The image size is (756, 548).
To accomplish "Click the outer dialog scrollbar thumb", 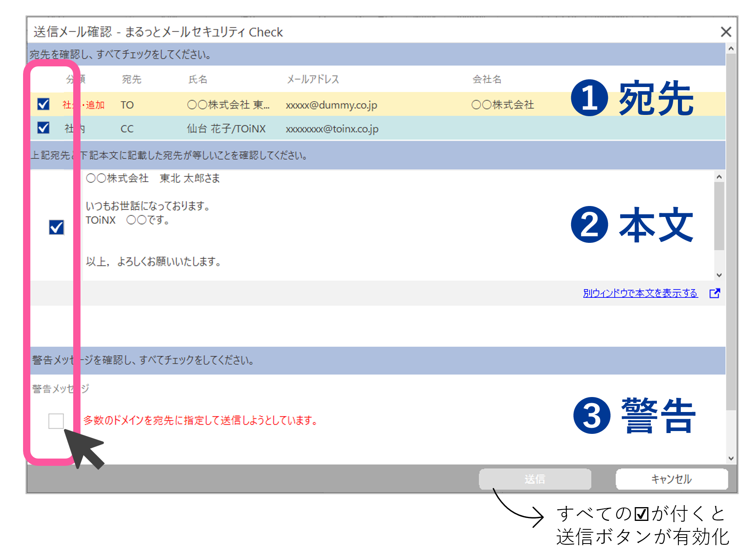I will (x=731, y=231).
